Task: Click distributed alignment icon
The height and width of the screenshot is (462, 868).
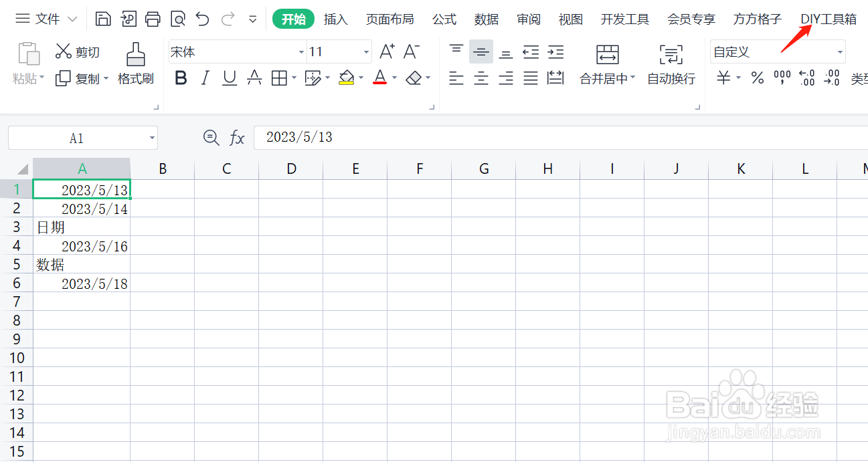Action: coord(555,78)
